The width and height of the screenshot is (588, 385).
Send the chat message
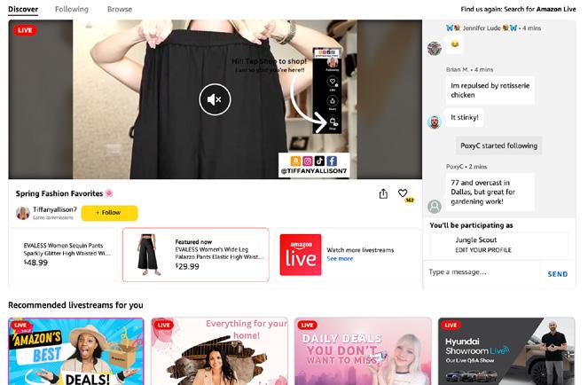pyautogui.click(x=558, y=274)
